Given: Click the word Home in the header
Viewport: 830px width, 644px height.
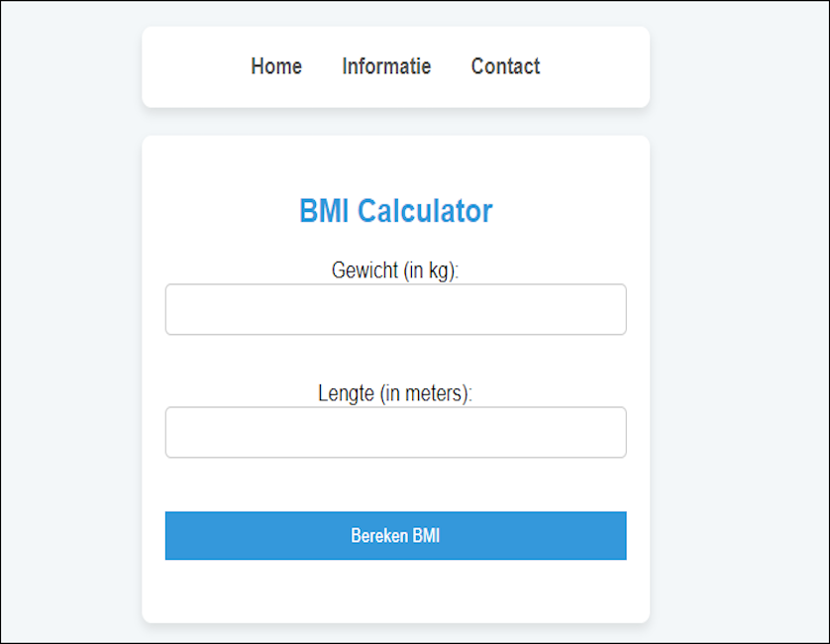Looking at the screenshot, I should click(276, 66).
